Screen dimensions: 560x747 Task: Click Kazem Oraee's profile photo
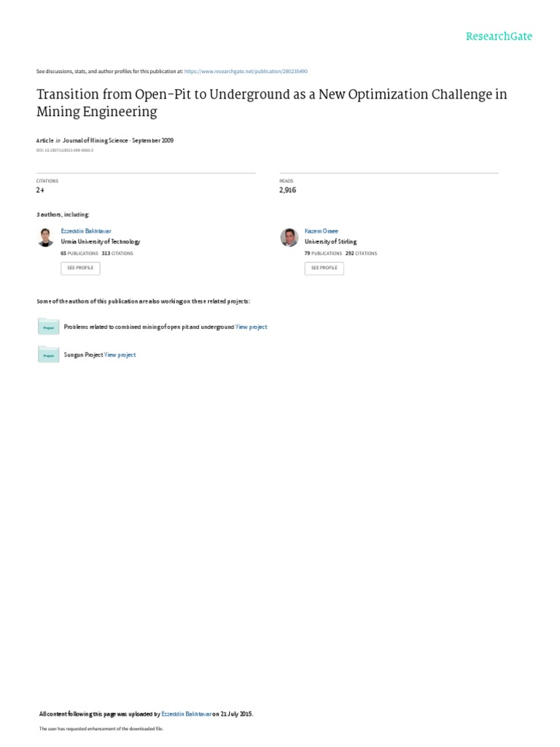289,237
